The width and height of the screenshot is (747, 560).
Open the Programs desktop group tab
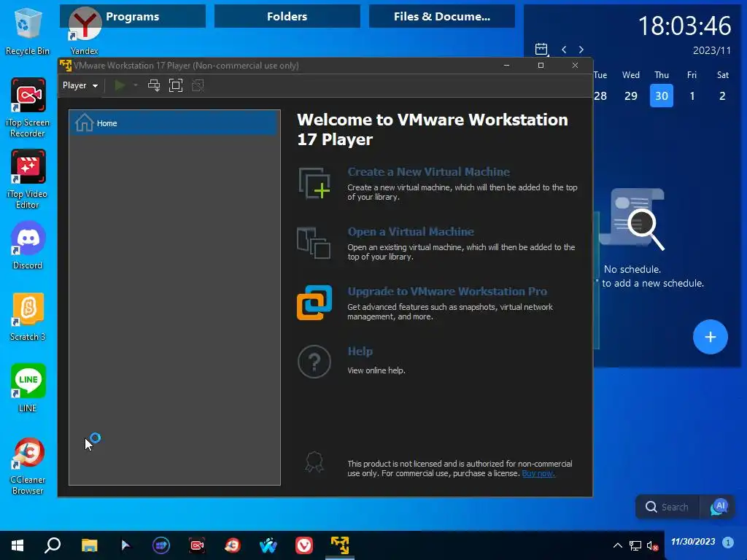tap(133, 16)
